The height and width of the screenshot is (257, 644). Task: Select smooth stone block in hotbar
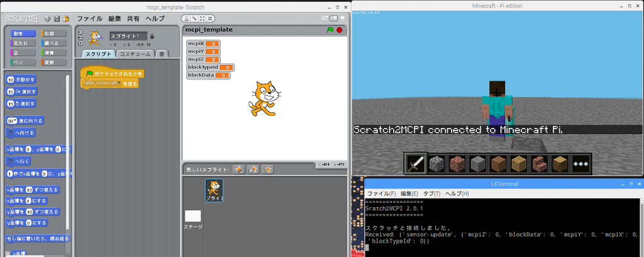pyautogui.click(x=478, y=164)
